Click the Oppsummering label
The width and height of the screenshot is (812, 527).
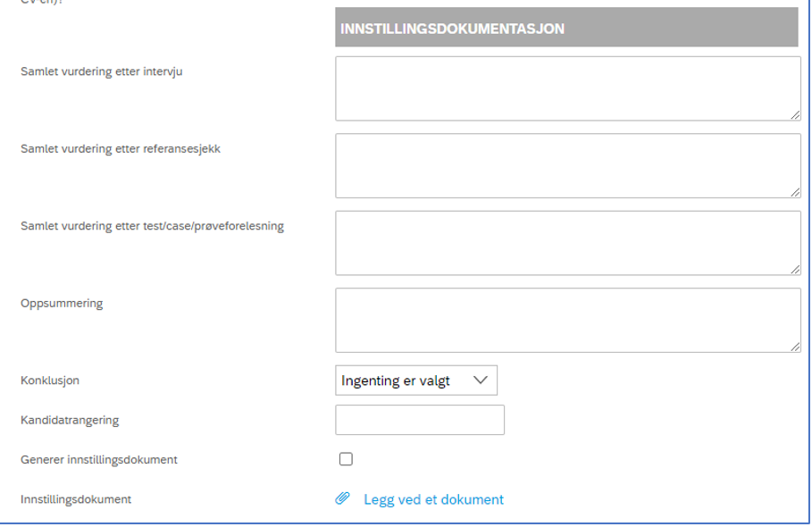pyautogui.click(x=62, y=304)
